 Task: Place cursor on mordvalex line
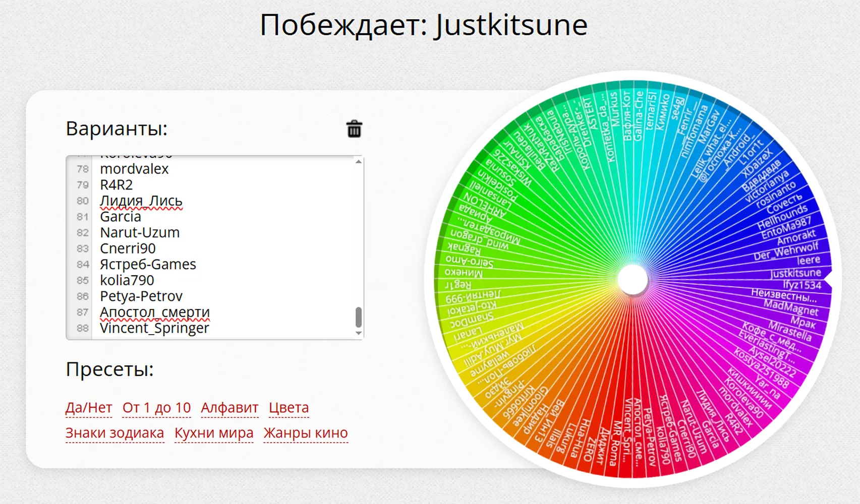coord(134,169)
